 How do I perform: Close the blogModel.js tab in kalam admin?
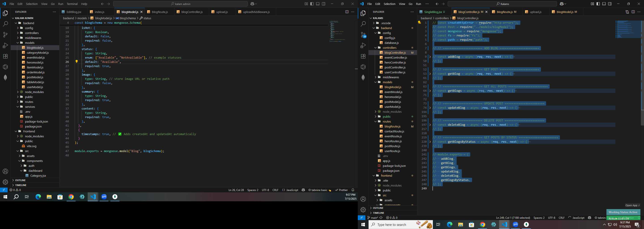142,12
